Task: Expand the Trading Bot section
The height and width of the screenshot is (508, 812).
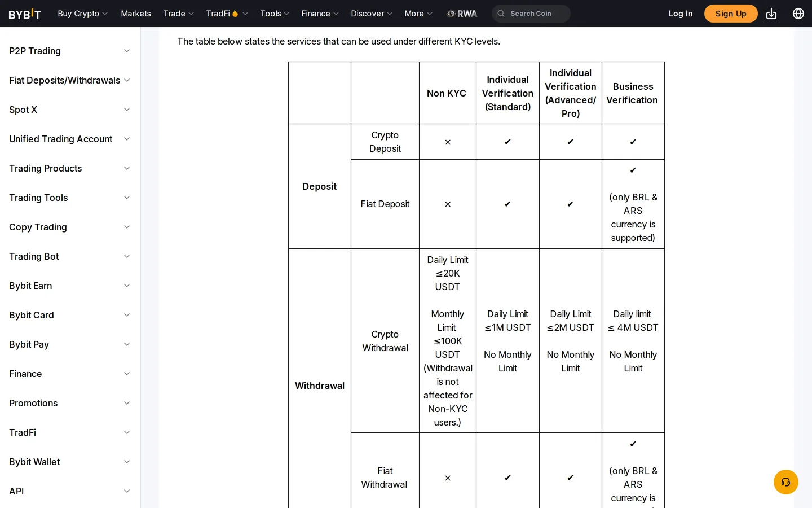Action: (x=70, y=256)
